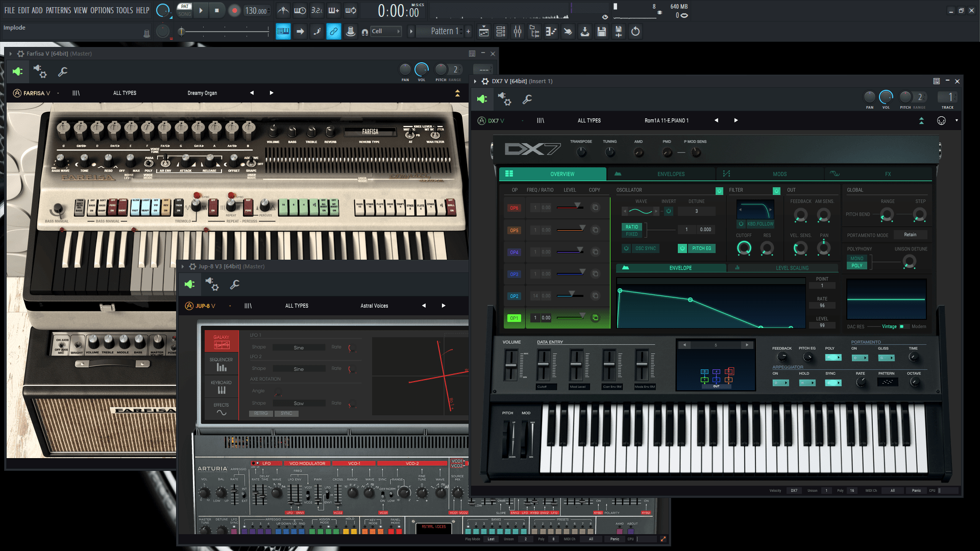Image resolution: width=980 pixels, height=551 pixels.
Task: Expand the ALL TYPES dropdown on DX7 V panel
Action: click(589, 120)
